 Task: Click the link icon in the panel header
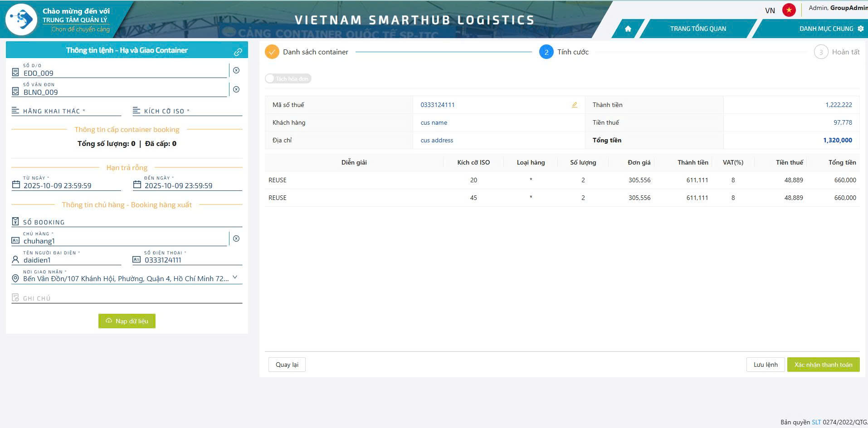238,52
